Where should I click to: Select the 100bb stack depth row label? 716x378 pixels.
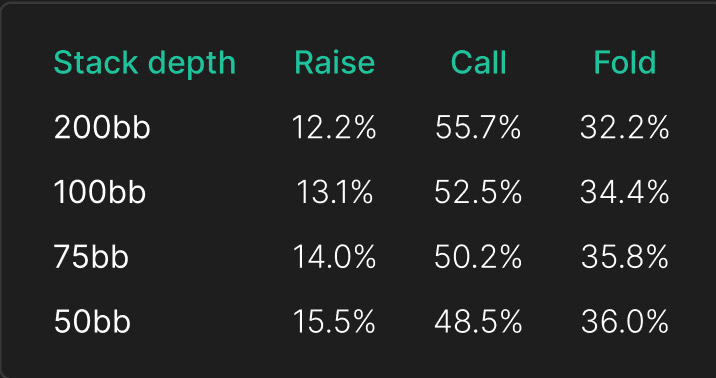tap(100, 192)
